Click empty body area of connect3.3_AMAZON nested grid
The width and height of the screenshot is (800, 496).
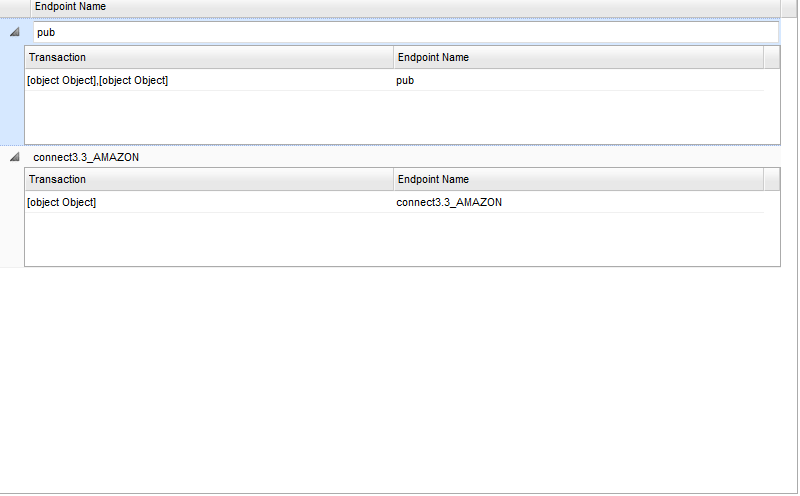click(400, 240)
